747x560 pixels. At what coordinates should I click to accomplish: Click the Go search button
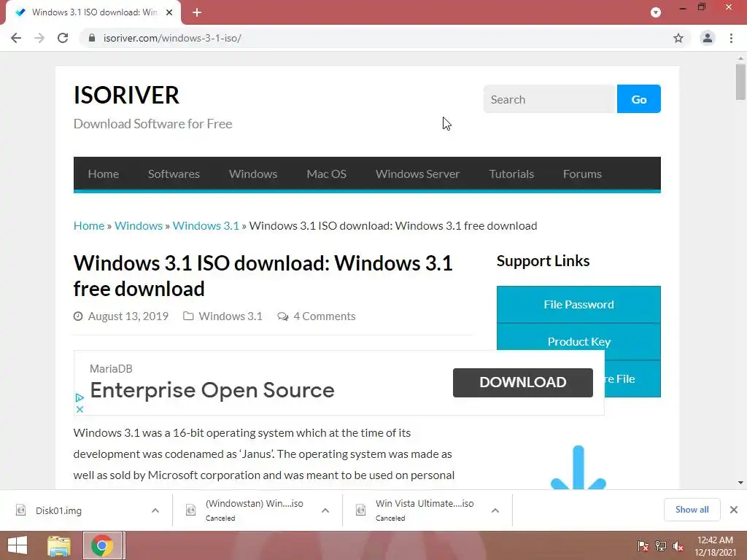click(x=639, y=99)
